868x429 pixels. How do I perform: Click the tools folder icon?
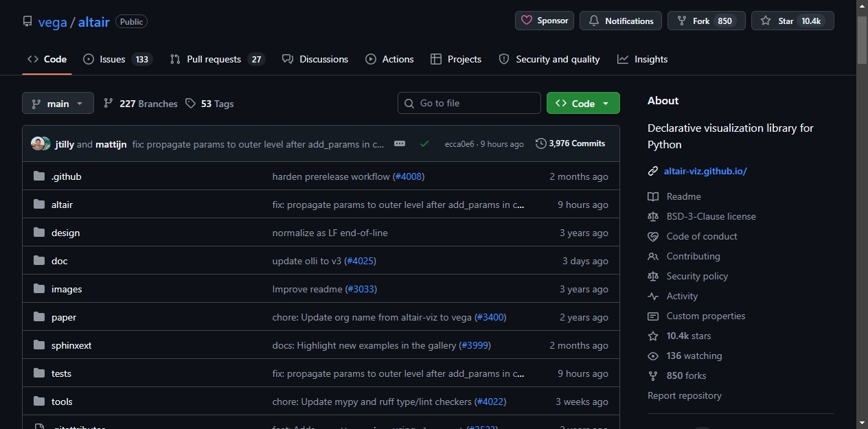(x=39, y=402)
